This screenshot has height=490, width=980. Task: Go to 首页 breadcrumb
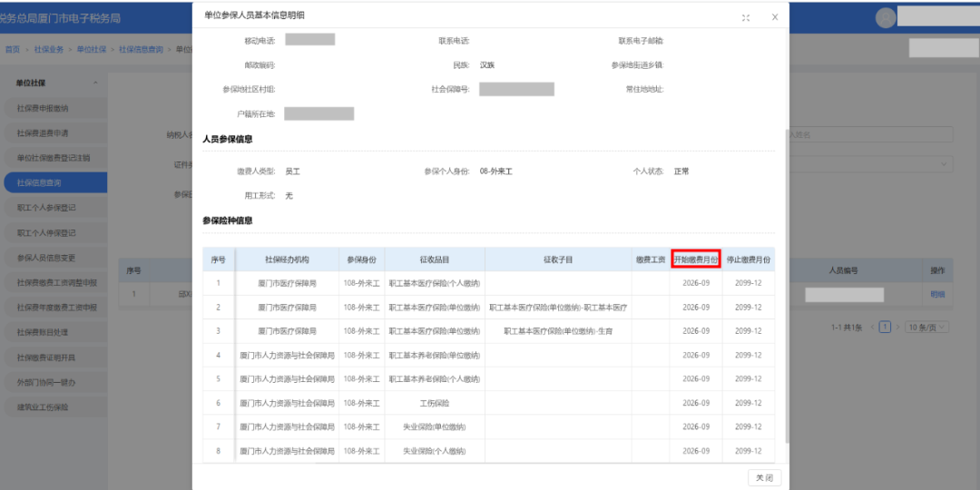click(13, 49)
